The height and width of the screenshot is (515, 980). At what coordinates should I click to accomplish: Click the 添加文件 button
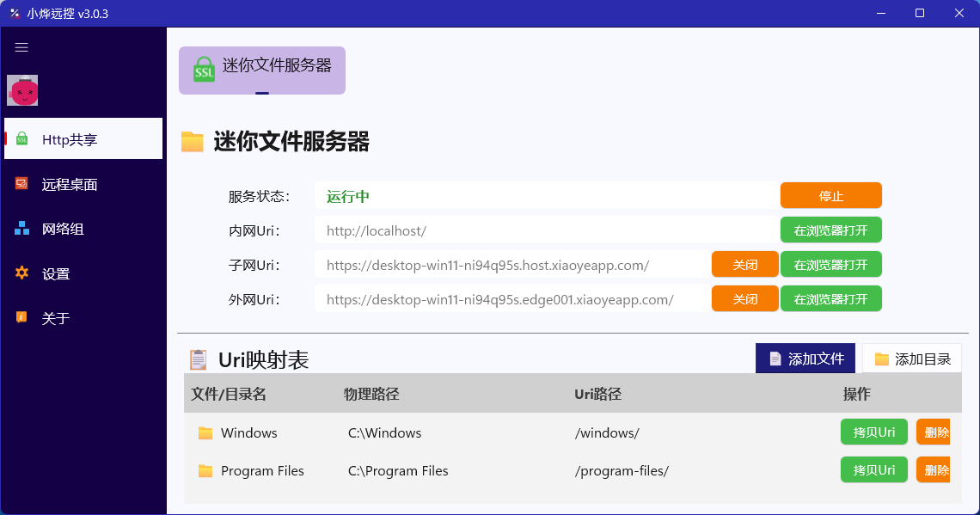(805, 359)
